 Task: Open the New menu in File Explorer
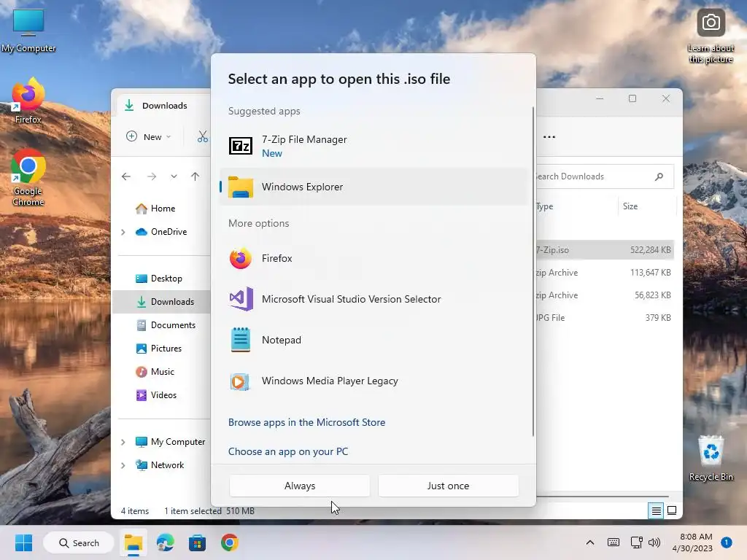pos(148,136)
